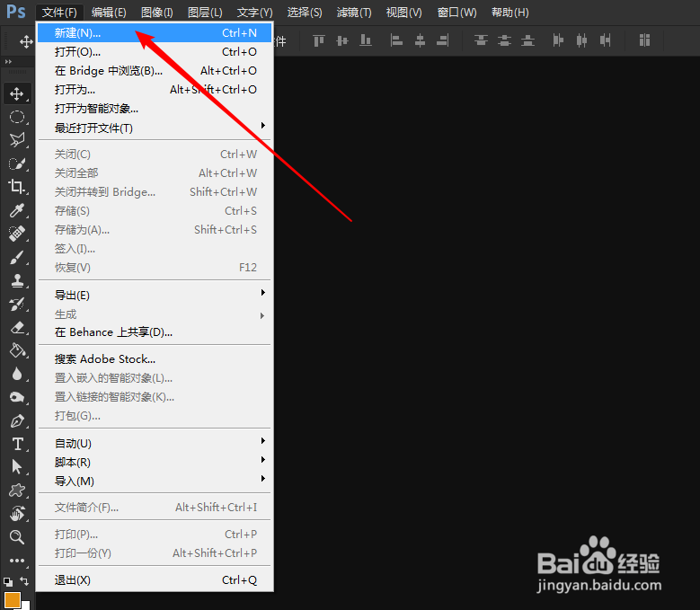The image size is (700, 610).
Task: Open the 图层(L) menu
Action: [205, 12]
